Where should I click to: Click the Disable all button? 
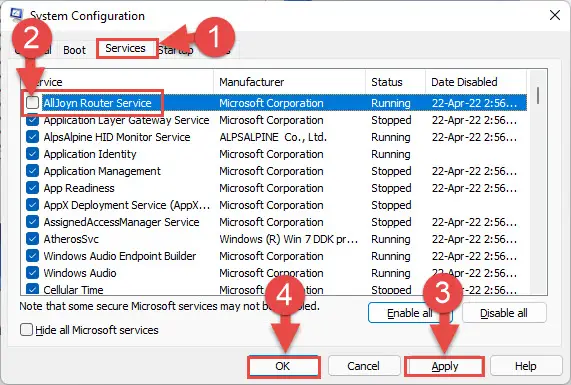click(x=504, y=313)
